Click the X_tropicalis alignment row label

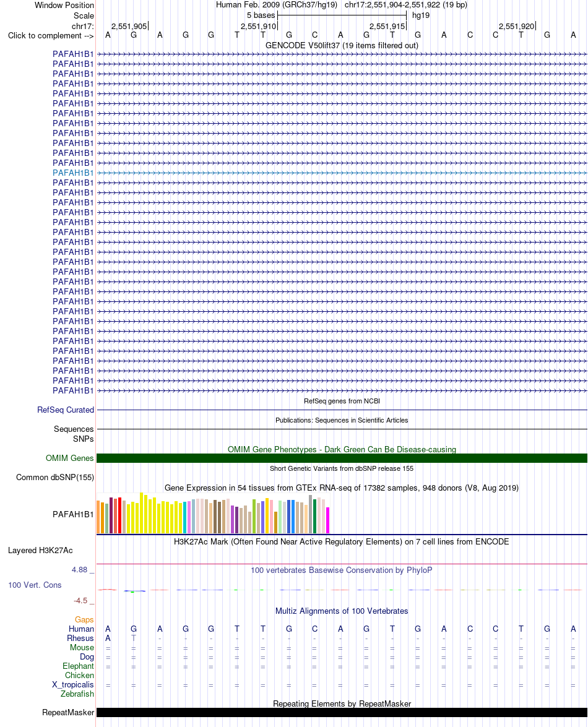click(73, 685)
